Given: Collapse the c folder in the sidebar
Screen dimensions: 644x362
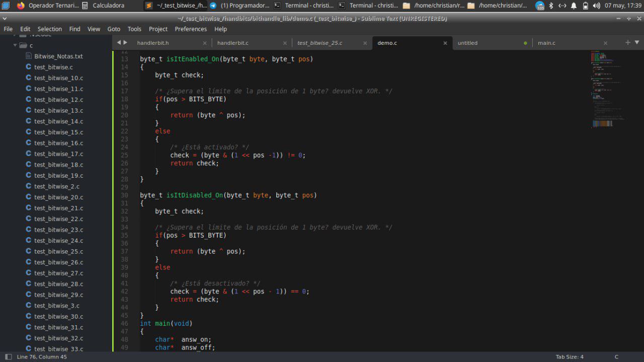Looking at the screenshot, I should point(15,45).
